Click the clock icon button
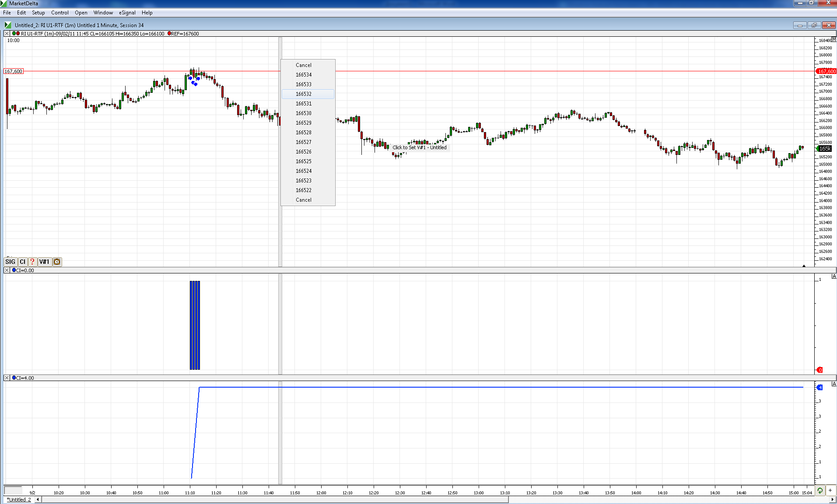 click(x=57, y=262)
